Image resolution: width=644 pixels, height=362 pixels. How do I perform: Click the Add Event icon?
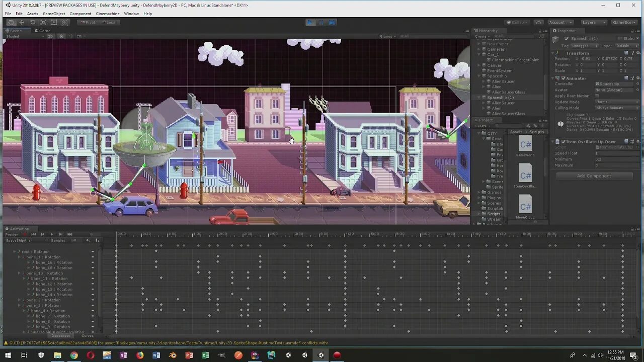pyautogui.click(x=97, y=240)
